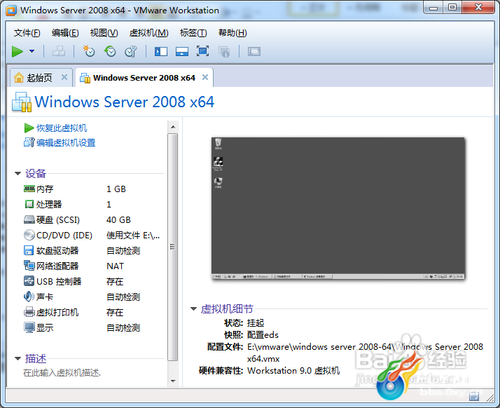Click the Unity mode toolbar icon
Screen dimensions: 500x408
pyautogui.click(x=224, y=52)
